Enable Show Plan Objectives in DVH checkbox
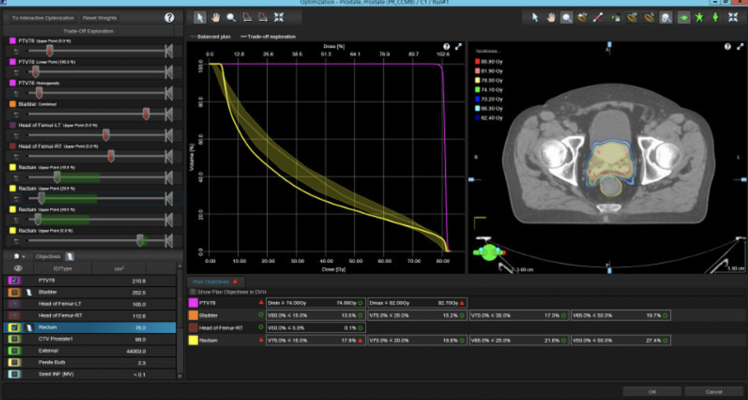This screenshot has width=748, height=400. point(193,290)
